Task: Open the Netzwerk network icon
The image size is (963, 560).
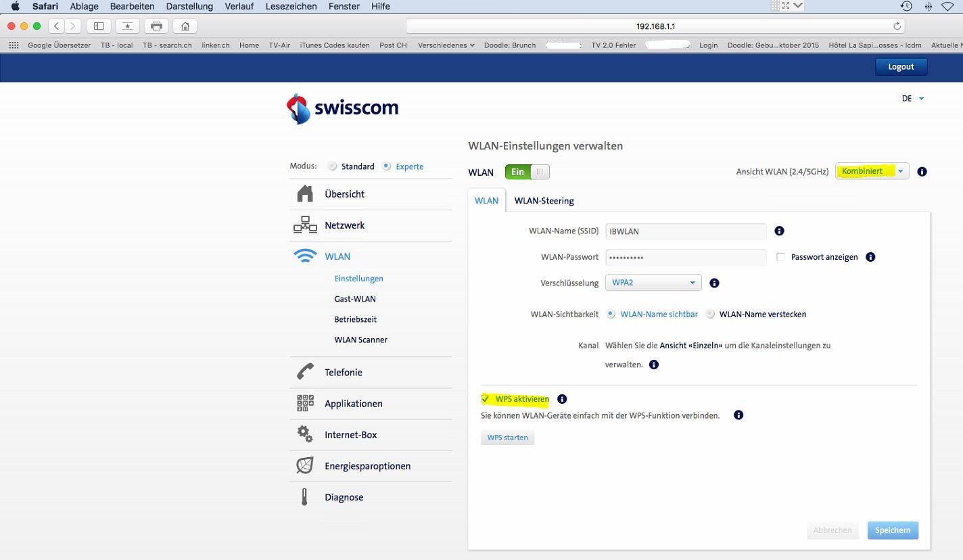Action: [x=305, y=225]
